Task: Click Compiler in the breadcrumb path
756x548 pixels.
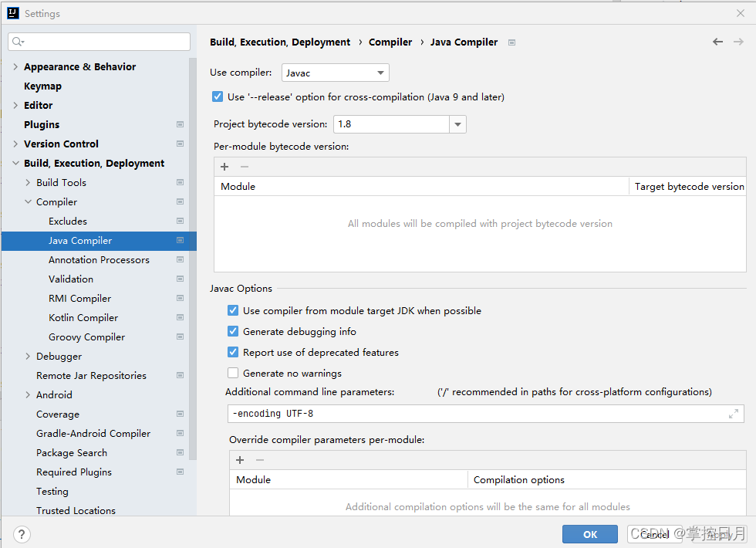Action: click(x=390, y=42)
